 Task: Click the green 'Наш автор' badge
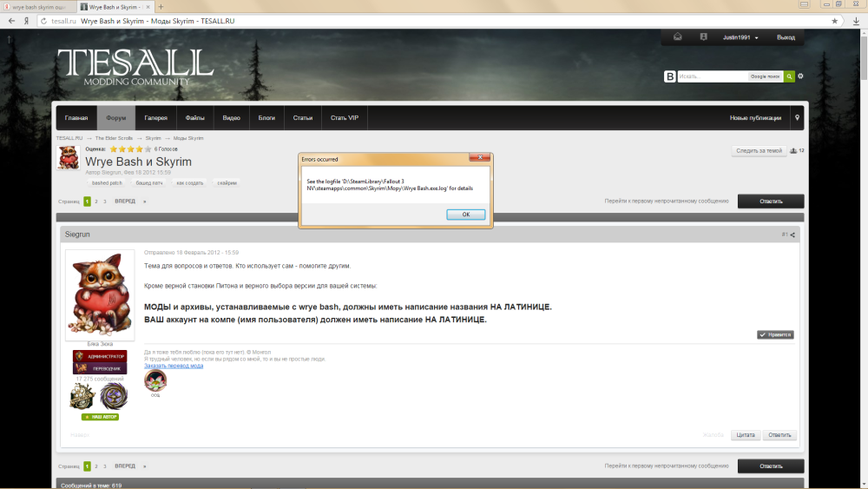click(x=100, y=417)
